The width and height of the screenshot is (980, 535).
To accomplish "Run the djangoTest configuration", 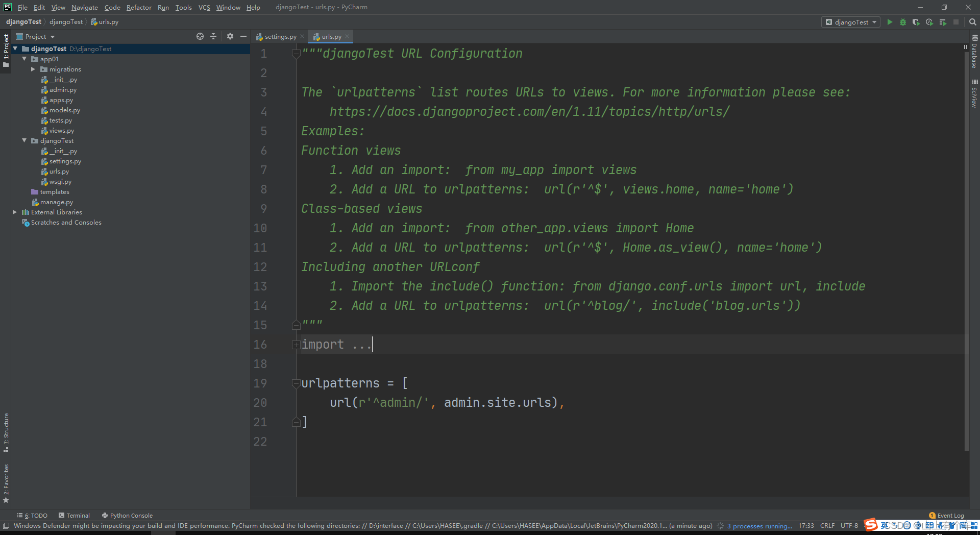I will [890, 22].
